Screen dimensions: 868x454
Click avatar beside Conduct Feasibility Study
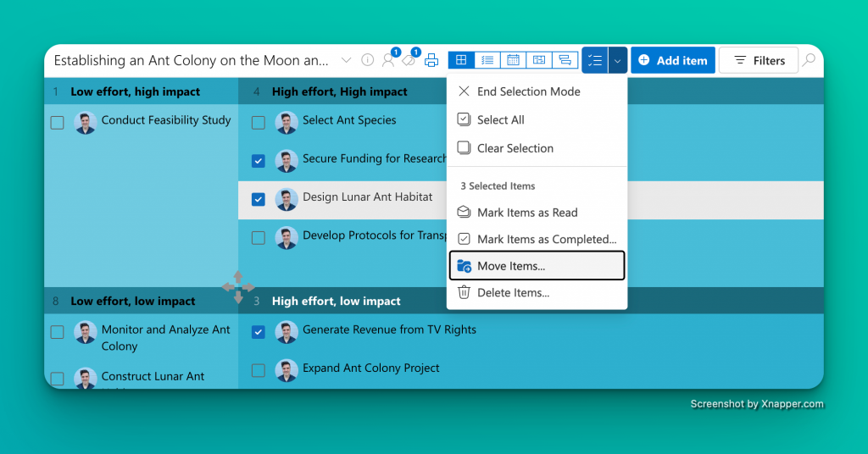(86, 123)
